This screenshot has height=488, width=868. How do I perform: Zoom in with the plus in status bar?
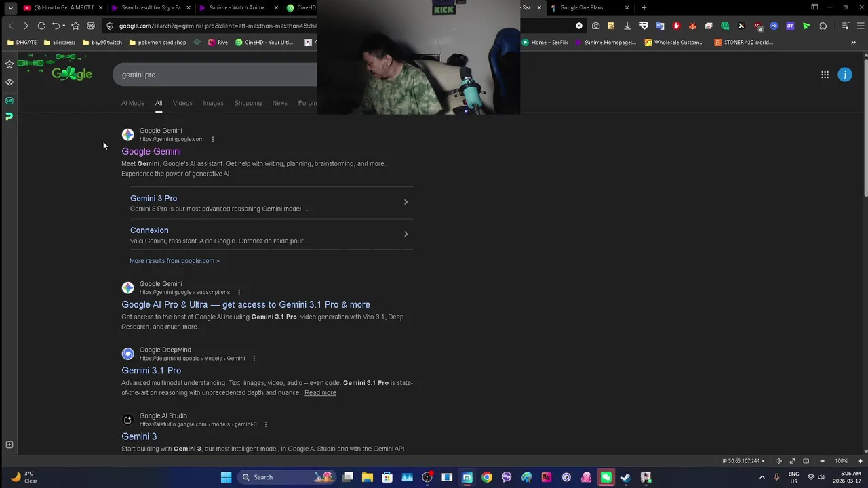859,461
